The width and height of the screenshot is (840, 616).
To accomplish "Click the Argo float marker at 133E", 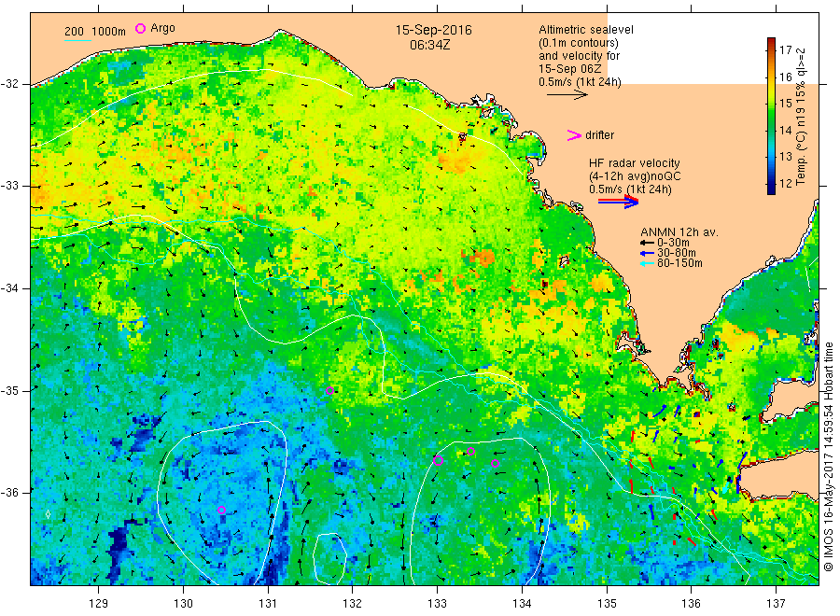I will point(438,461).
